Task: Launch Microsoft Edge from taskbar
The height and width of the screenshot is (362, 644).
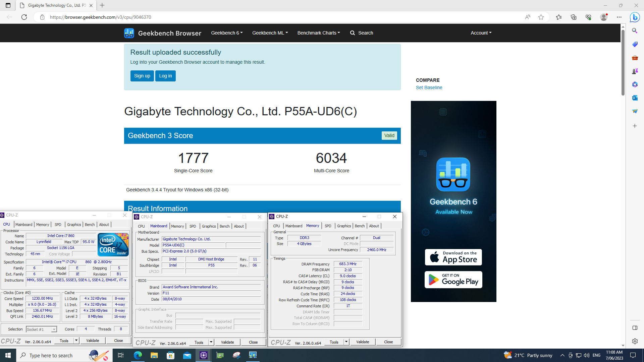Action: [x=138, y=355]
